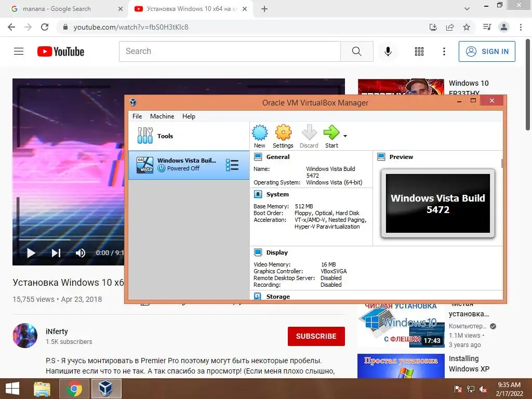Screen dimensions: 532x399
Task: Click the New machine icon in VirtualBox
Action: point(260,137)
